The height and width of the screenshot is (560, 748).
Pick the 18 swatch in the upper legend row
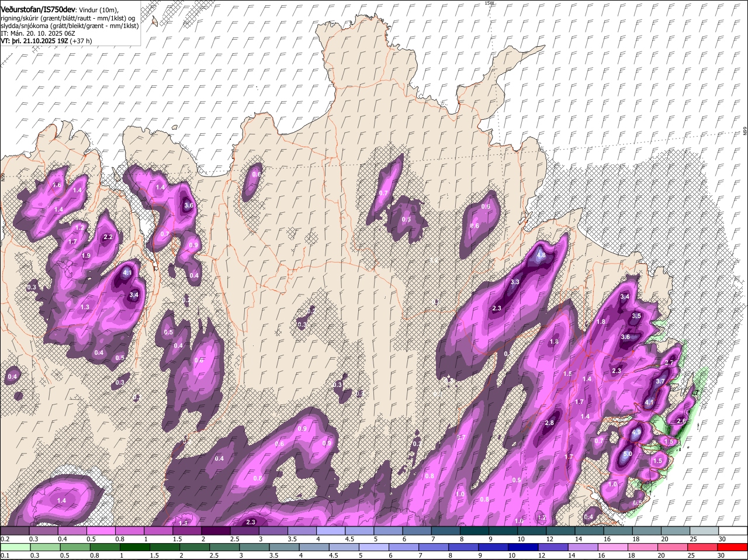647,530
